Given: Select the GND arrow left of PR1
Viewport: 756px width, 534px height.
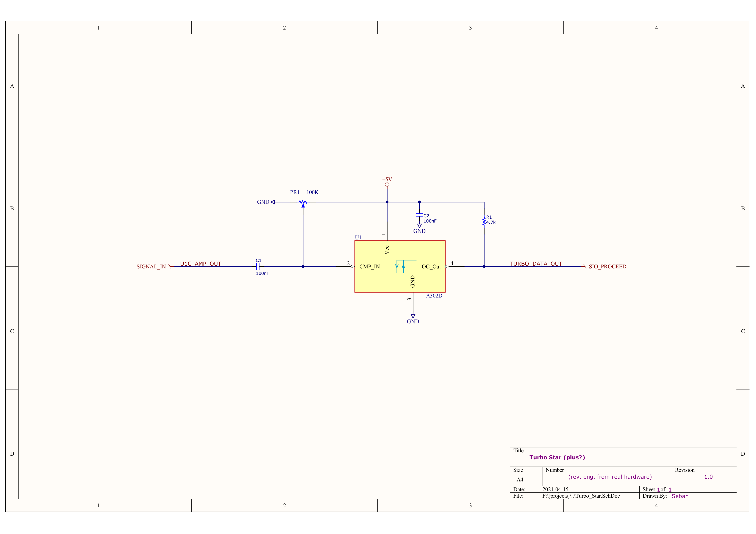Looking at the screenshot, I should tap(273, 202).
